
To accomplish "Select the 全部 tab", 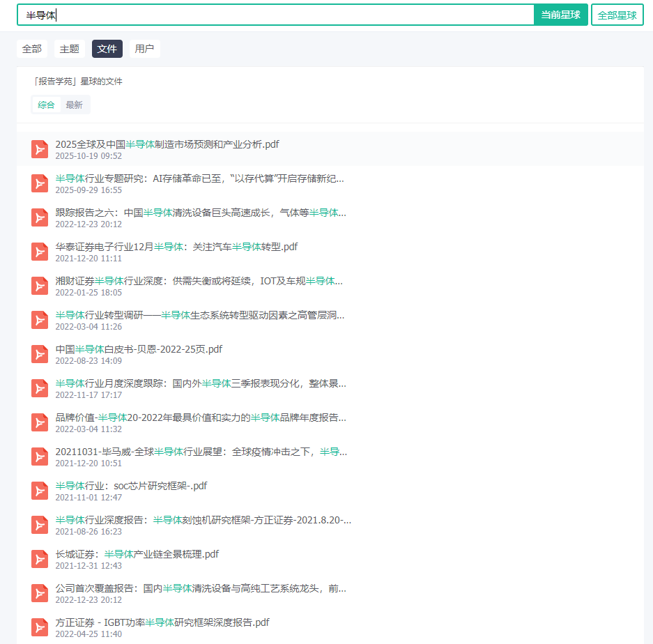I will (32, 49).
